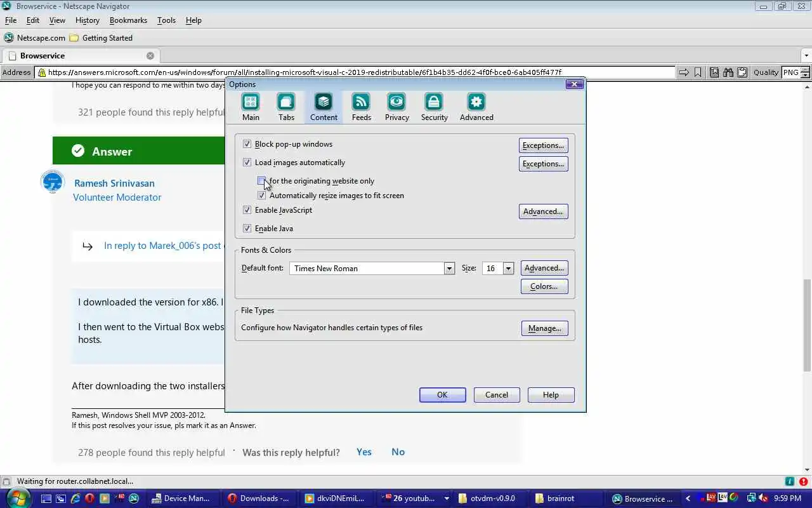Click Ramesh Srinivasan profile link
The width and height of the screenshot is (812, 508).
point(114,183)
